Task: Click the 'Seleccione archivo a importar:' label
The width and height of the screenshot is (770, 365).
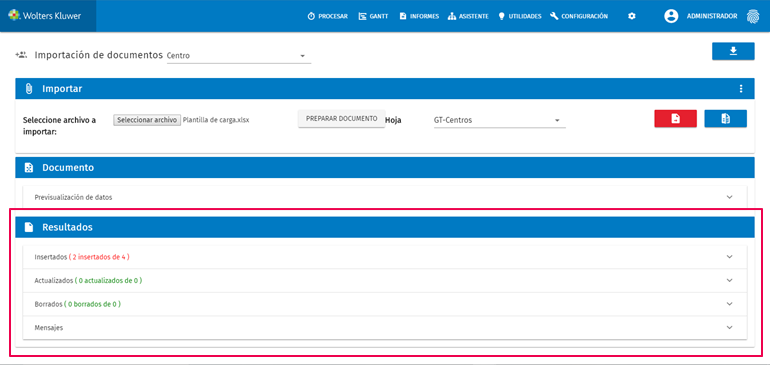Action: point(59,126)
